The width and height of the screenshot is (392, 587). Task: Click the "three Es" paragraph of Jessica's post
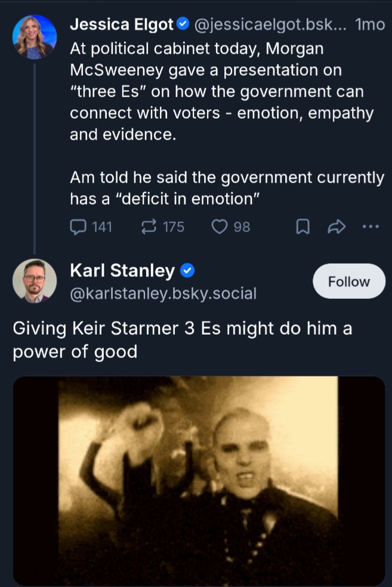221,91
